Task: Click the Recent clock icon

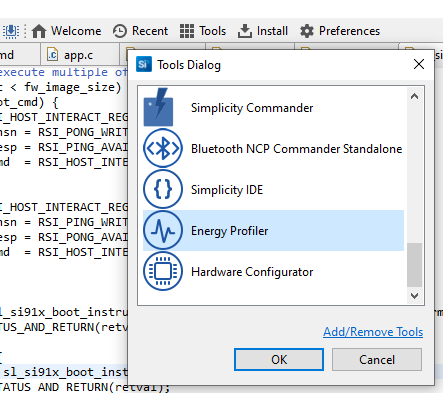Action: click(x=120, y=31)
